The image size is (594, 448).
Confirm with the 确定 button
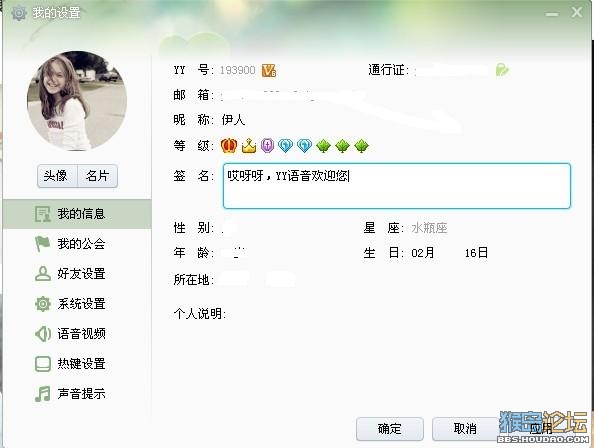coord(390,429)
